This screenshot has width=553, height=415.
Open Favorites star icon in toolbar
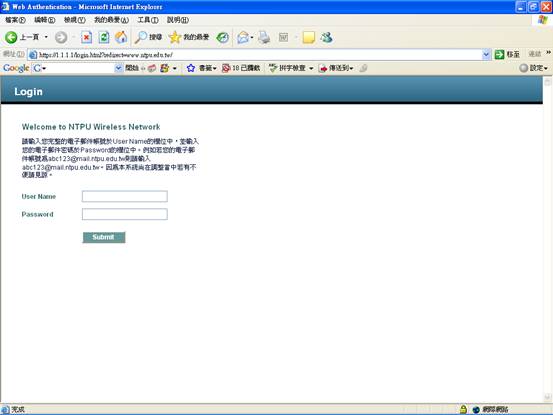click(x=175, y=37)
